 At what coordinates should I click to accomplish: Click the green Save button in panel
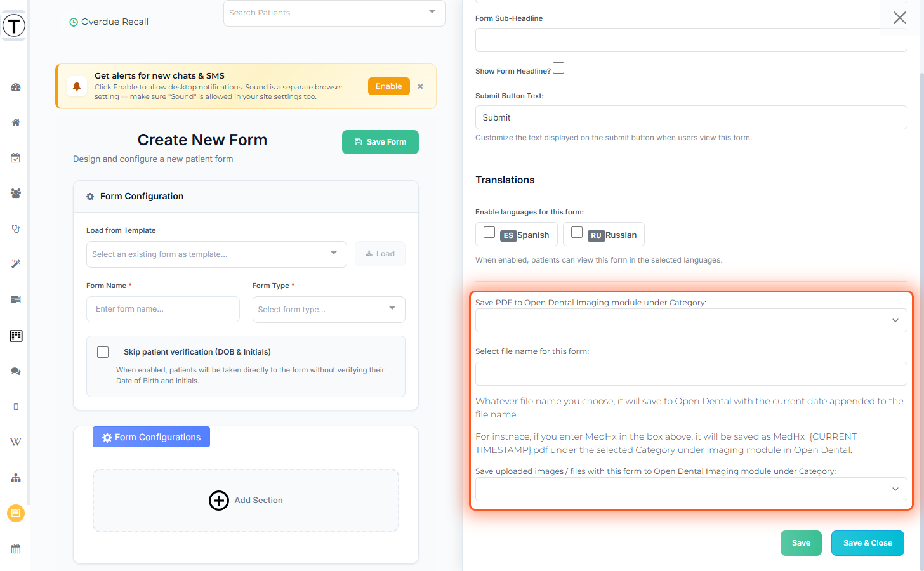801,543
